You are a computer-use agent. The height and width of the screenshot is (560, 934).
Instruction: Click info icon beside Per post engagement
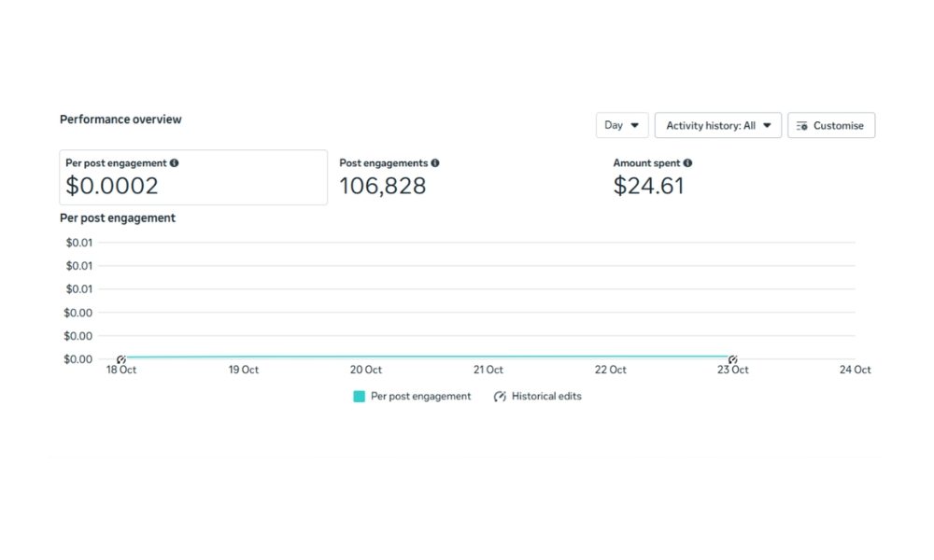pyautogui.click(x=175, y=163)
